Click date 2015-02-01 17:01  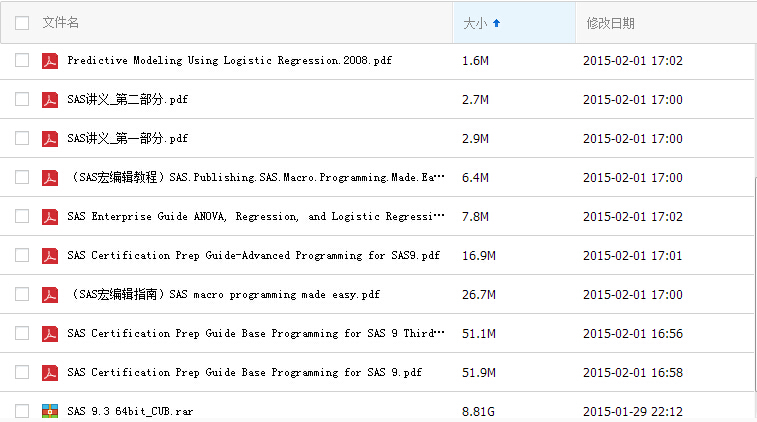(633, 256)
